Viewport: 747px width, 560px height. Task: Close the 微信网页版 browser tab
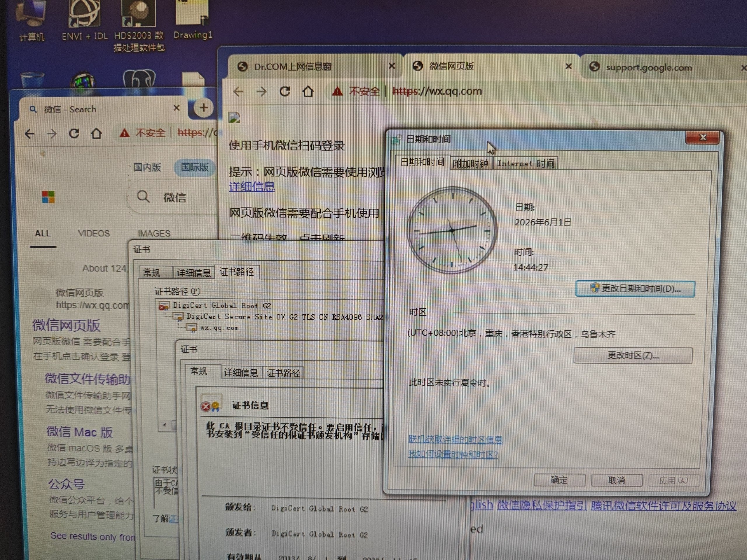(569, 66)
